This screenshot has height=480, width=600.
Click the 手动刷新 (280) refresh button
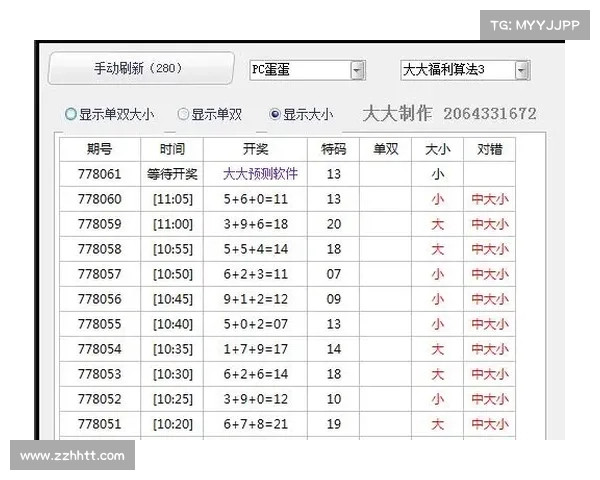pos(141,68)
